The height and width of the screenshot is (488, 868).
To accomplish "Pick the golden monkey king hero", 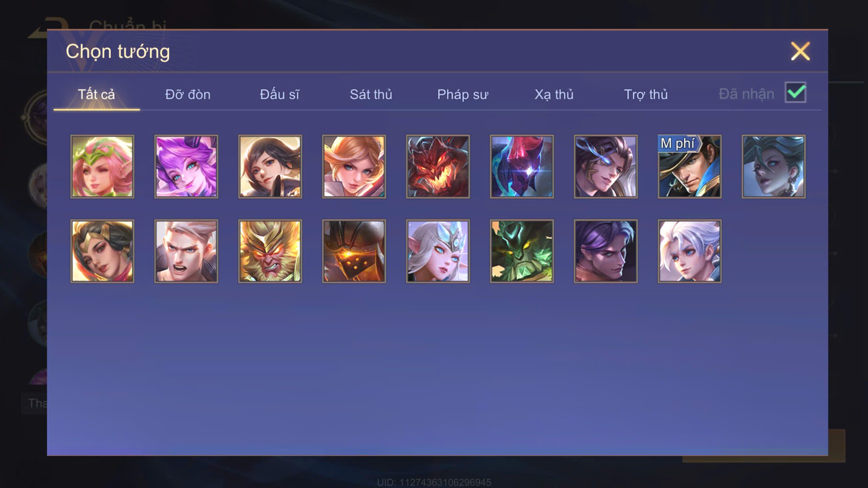I will tap(270, 251).
